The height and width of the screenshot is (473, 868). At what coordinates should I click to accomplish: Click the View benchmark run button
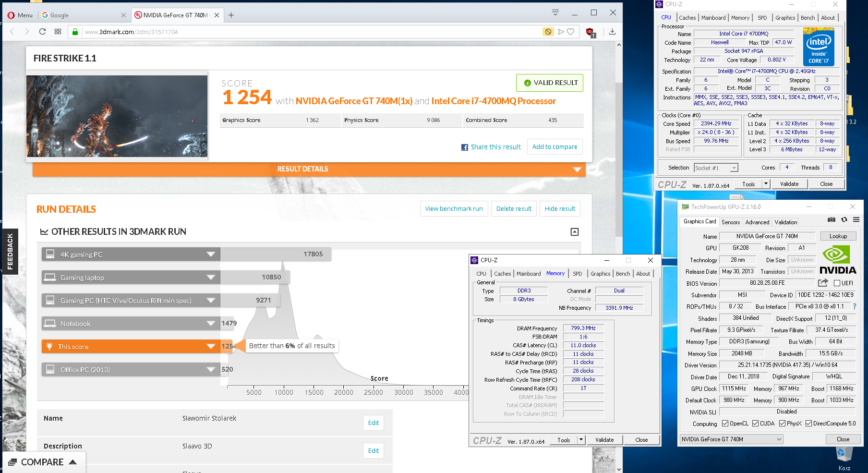454,208
